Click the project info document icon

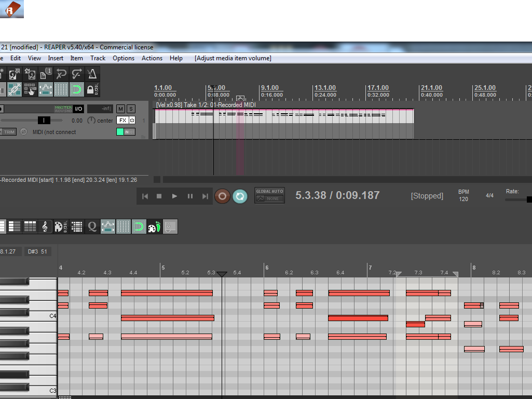46,74
